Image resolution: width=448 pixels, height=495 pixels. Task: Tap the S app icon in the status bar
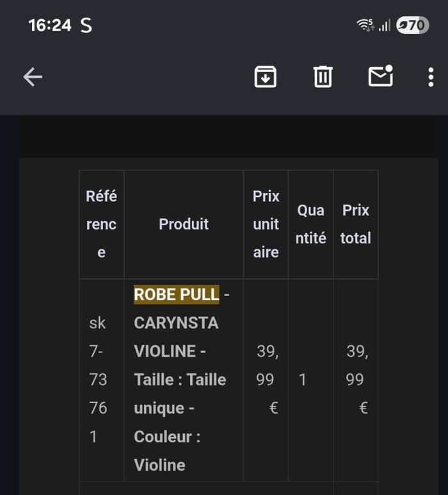tap(86, 26)
